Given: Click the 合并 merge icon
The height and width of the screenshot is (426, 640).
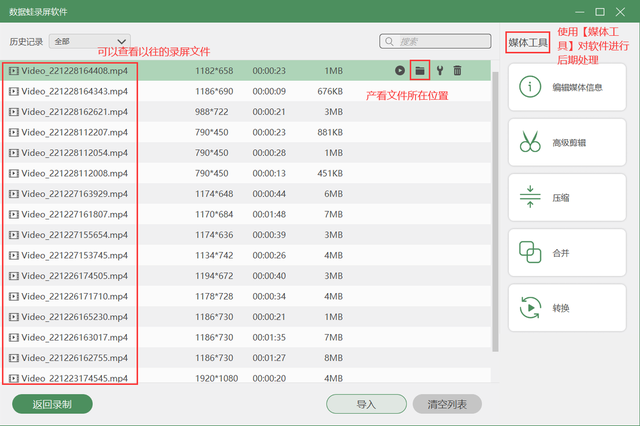Looking at the screenshot, I should 530,252.
